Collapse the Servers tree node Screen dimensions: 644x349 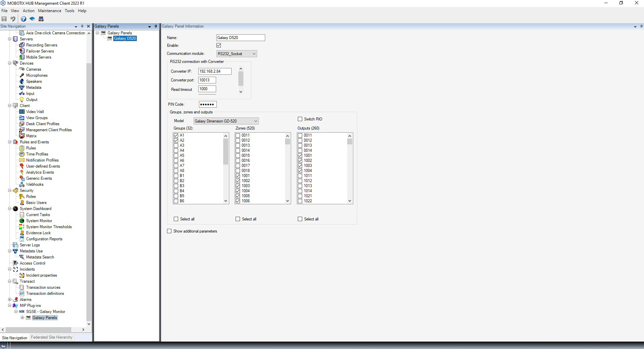pyautogui.click(x=10, y=39)
